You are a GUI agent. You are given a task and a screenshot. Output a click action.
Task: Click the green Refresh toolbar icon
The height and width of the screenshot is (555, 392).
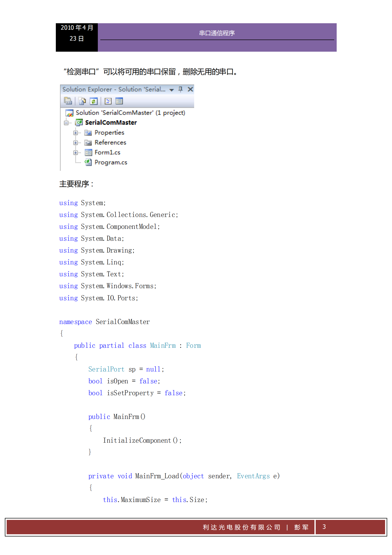(x=94, y=101)
